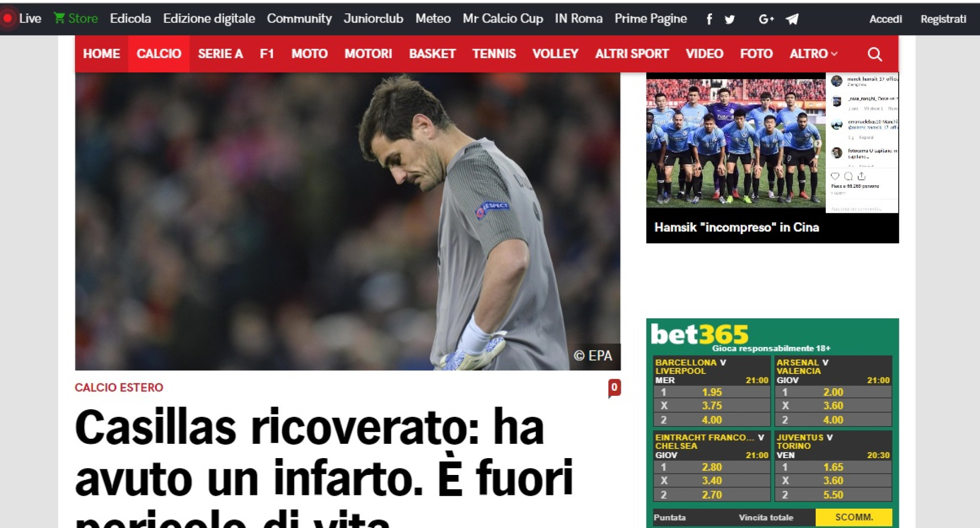Open the Community link
980x528 pixels.
299,18
